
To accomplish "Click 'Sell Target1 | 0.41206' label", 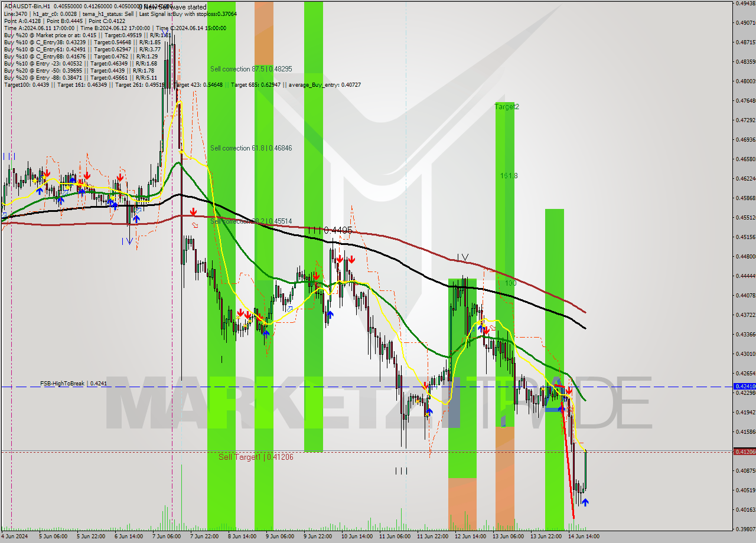I will coord(256,457).
